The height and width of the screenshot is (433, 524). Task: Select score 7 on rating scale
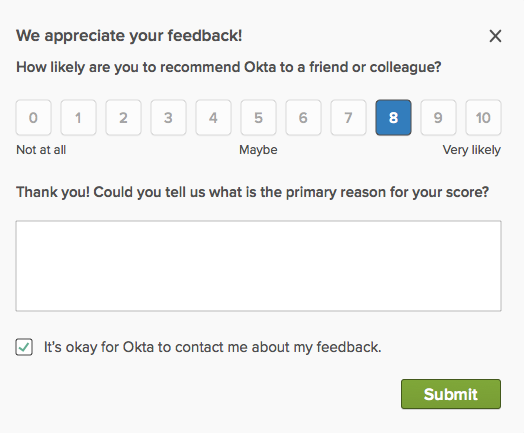click(x=349, y=118)
